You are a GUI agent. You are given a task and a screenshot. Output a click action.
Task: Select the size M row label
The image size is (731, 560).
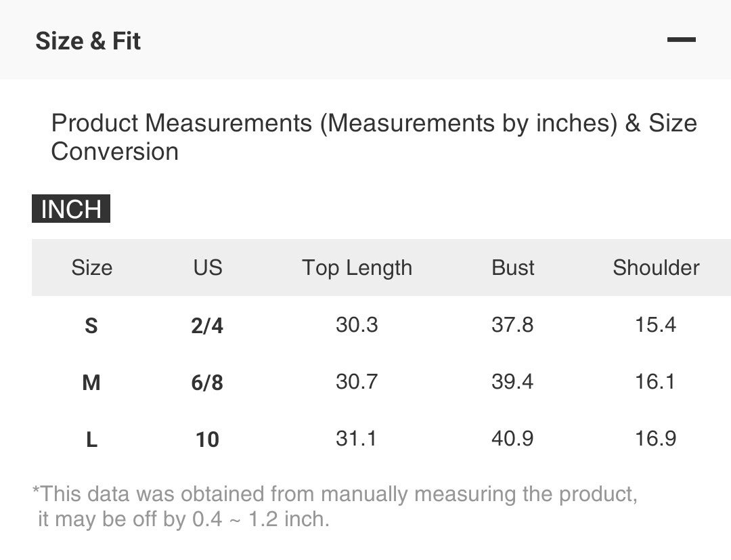pyautogui.click(x=91, y=383)
